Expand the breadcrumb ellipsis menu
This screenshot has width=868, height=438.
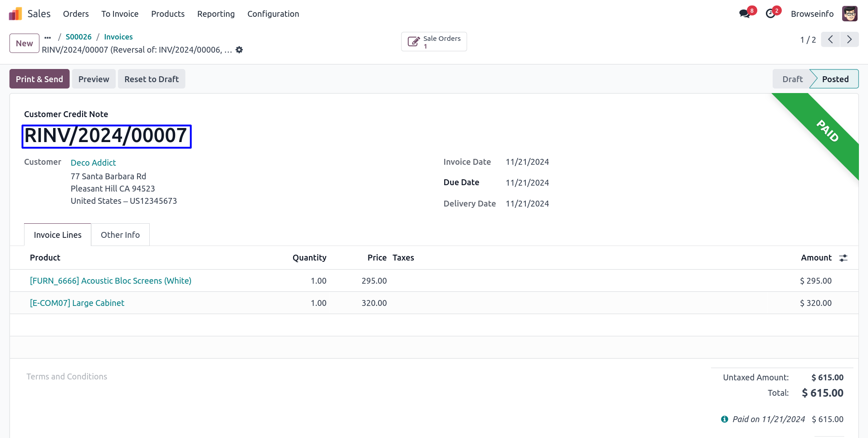click(x=48, y=37)
